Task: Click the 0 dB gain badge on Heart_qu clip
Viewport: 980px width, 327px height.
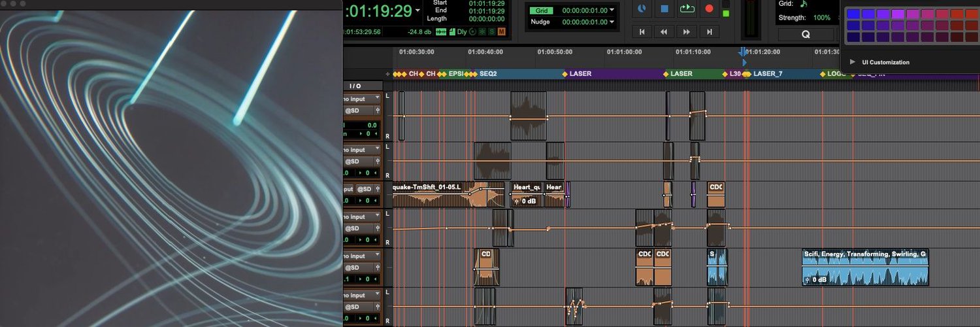Action: point(525,201)
